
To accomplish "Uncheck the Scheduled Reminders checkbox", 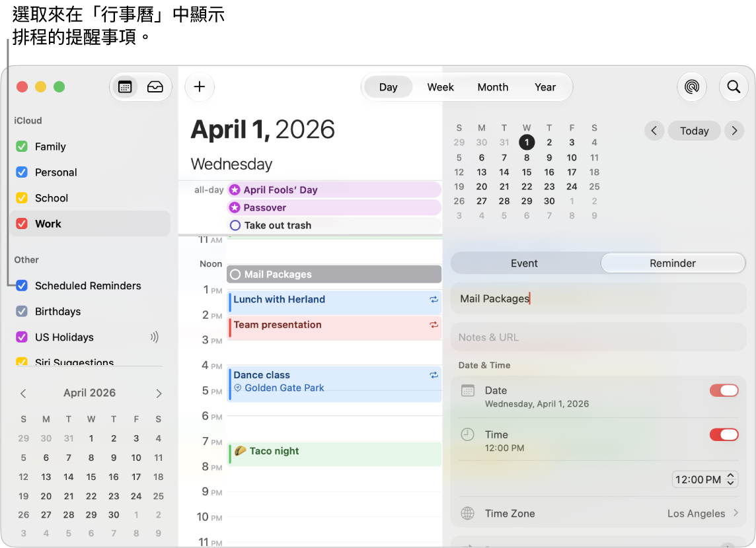I will click(x=22, y=286).
